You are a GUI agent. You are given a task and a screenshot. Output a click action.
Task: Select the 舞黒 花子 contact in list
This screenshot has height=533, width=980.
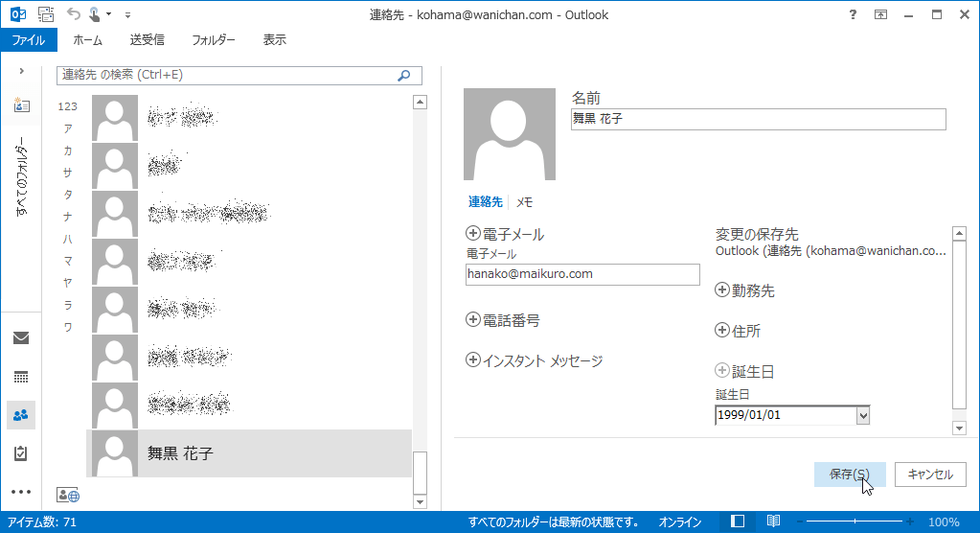tap(249, 453)
